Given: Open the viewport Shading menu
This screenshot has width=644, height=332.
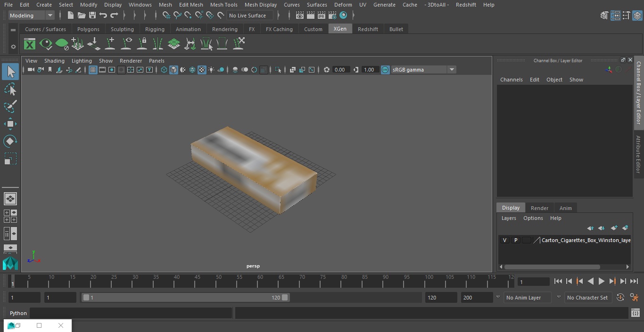Looking at the screenshot, I should (x=54, y=61).
